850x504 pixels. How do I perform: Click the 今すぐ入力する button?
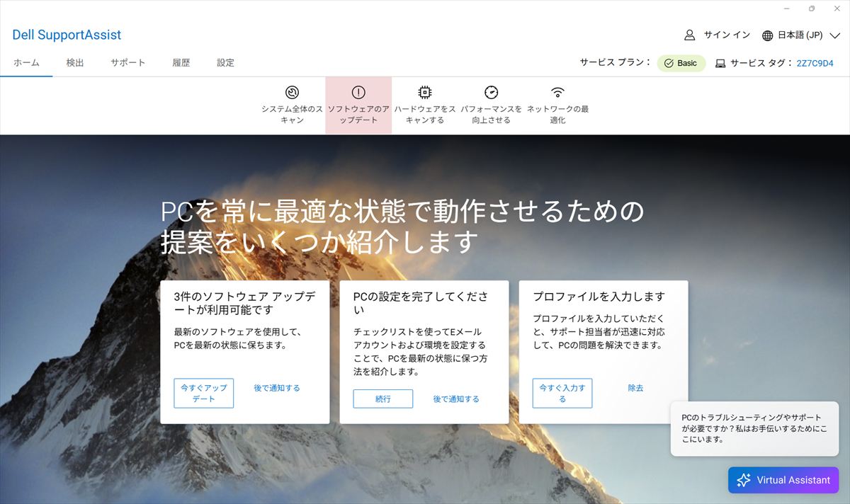[x=562, y=393]
